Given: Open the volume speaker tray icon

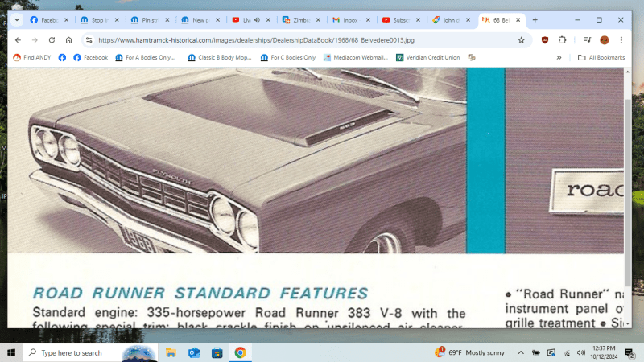Looking at the screenshot, I should [580, 352].
